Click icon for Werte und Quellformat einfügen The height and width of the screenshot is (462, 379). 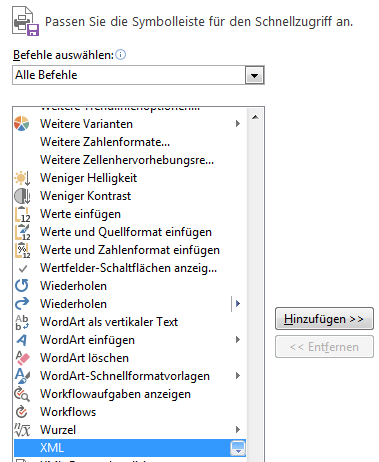tap(22, 232)
